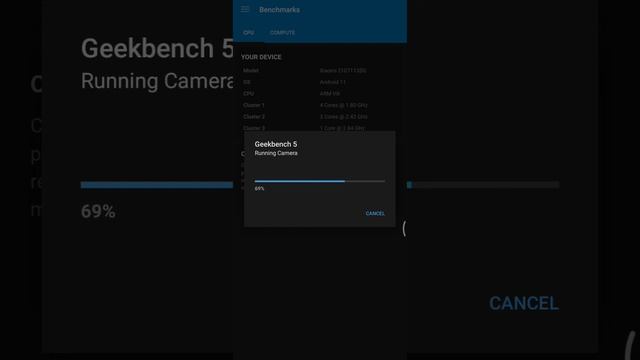640x360 pixels.
Task: Click the 'Benchmarks' header title
Action: click(280, 10)
